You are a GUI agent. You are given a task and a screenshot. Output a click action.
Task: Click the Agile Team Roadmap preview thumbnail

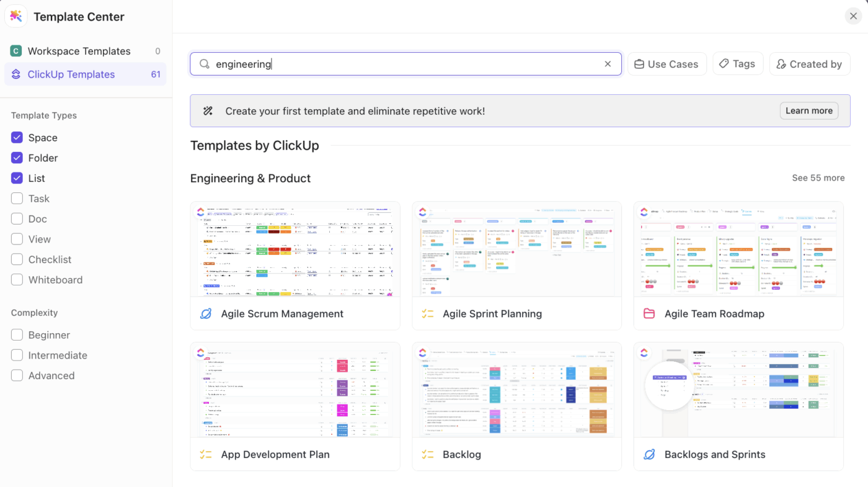pyautogui.click(x=738, y=249)
